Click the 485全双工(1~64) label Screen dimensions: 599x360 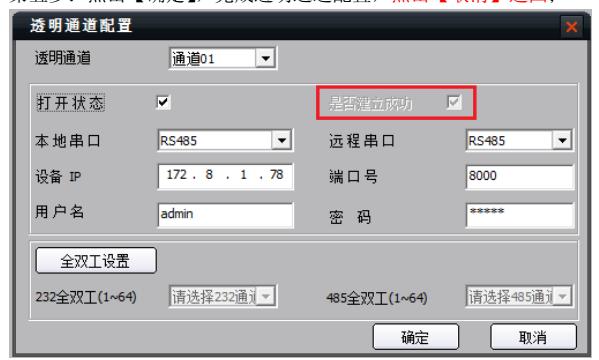coord(377,298)
